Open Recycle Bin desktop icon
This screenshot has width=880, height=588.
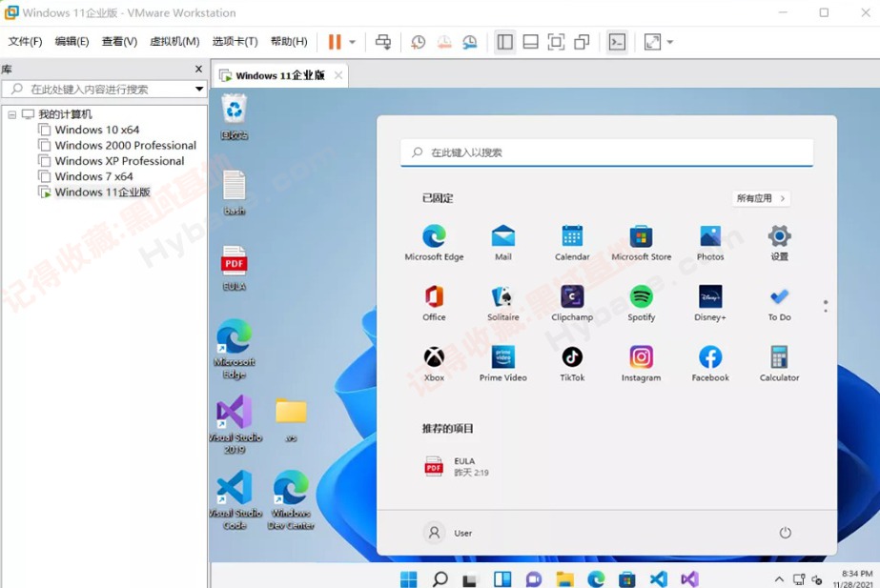click(234, 116)
